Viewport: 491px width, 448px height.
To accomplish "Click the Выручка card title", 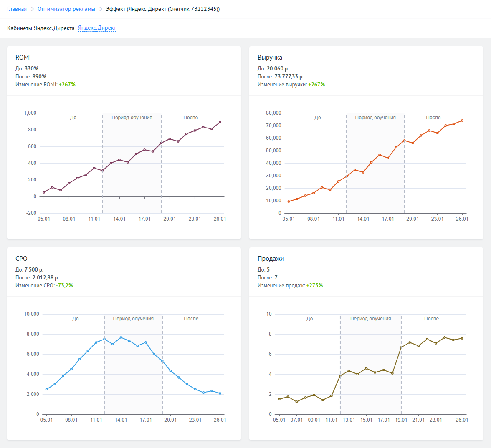I will tap(270, 58).
